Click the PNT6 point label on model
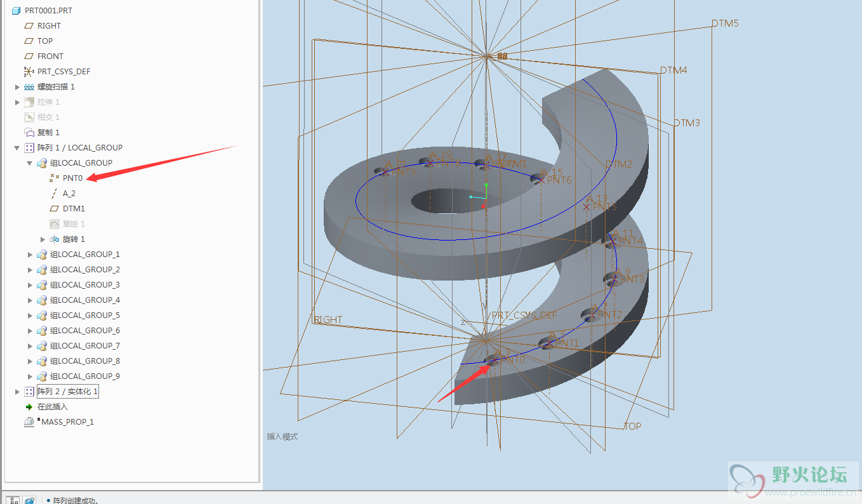 pyautogui.click(x=559, y=180)
